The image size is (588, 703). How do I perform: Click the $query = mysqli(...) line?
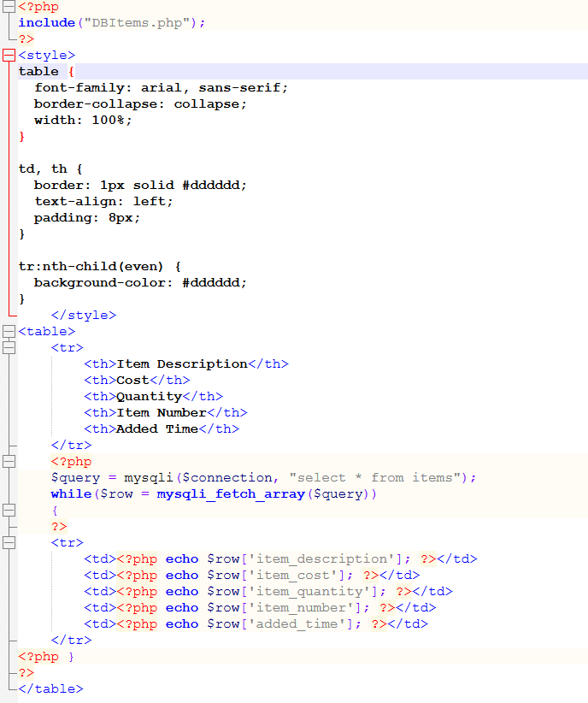[263, 477]
